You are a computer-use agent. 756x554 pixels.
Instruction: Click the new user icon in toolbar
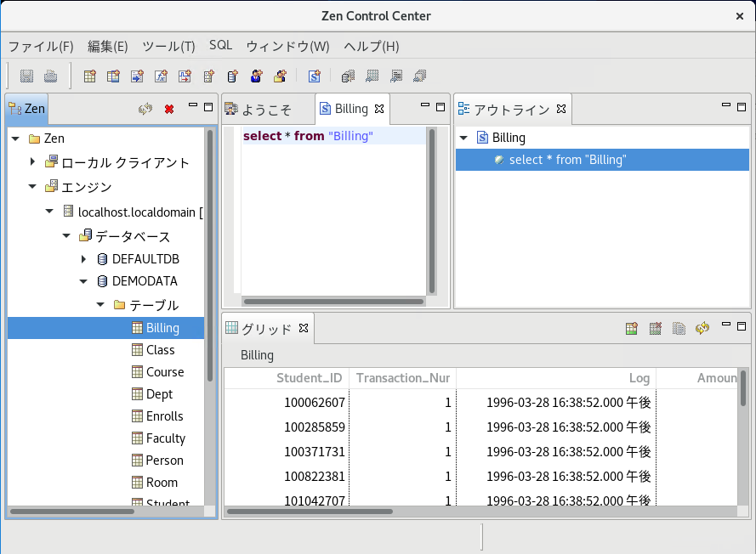256,76
